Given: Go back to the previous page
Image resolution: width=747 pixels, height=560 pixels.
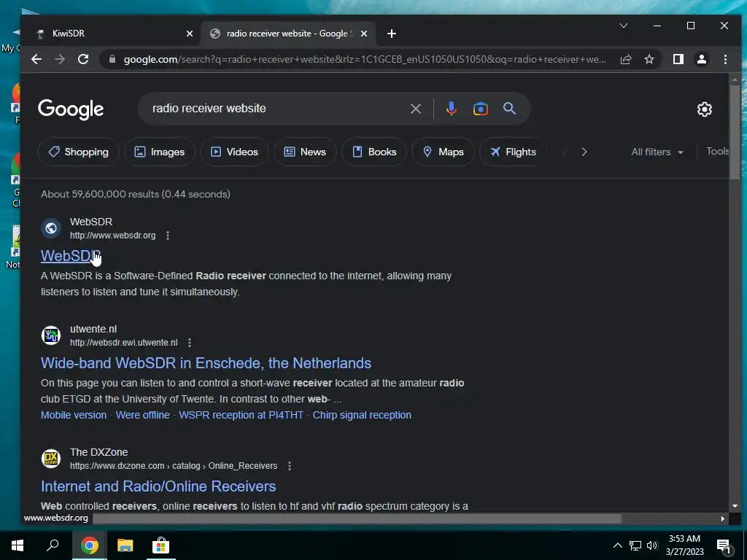Looking at the screenshot, I should tap(36, 59).
